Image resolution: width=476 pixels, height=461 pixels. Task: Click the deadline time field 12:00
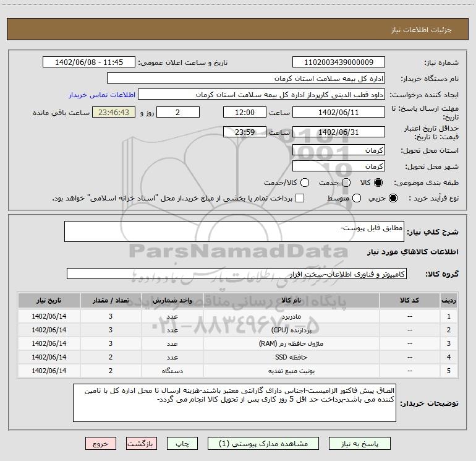point(245,112)
